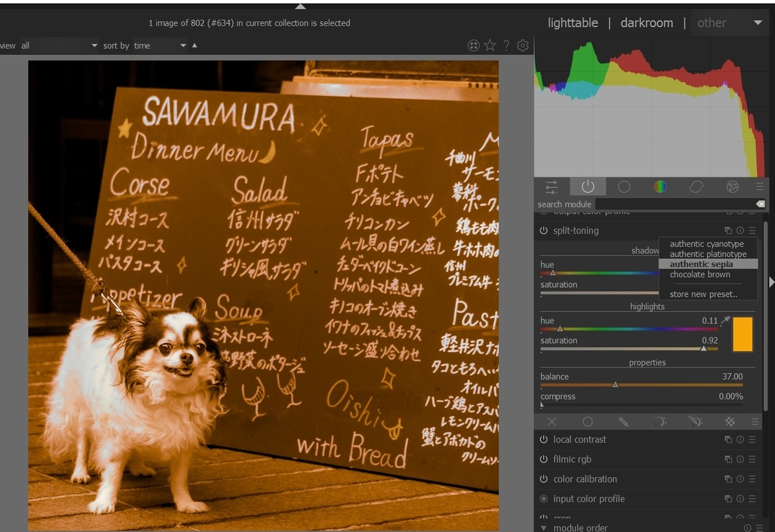The width and height of the screenshot is (775, 532).
Task: Open preferences gear icon
Action: tap(523, 45)
